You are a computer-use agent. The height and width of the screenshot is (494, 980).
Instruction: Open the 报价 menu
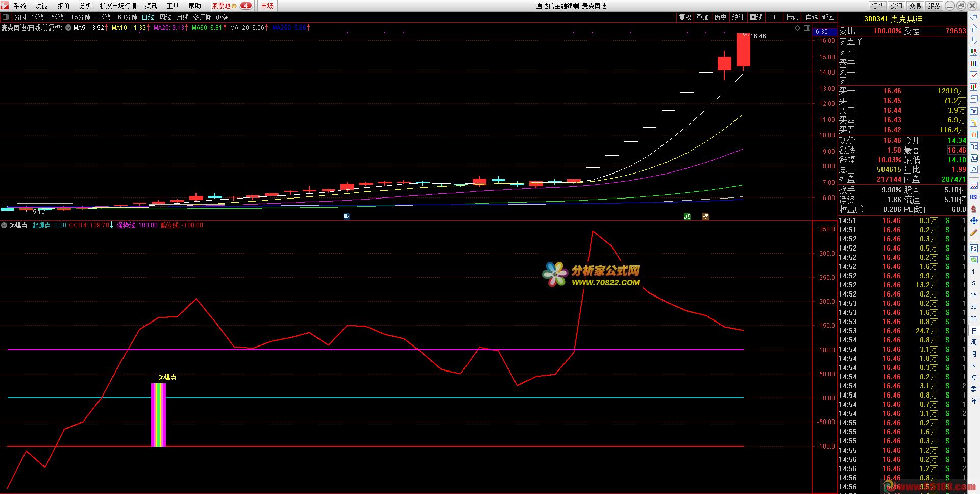[x=64, y=6]
